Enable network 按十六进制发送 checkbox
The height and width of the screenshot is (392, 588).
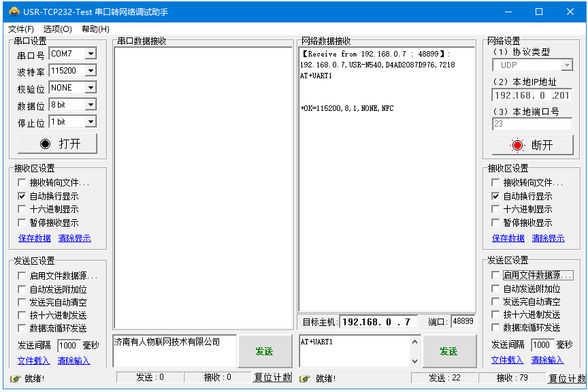[x=495, y=314]
